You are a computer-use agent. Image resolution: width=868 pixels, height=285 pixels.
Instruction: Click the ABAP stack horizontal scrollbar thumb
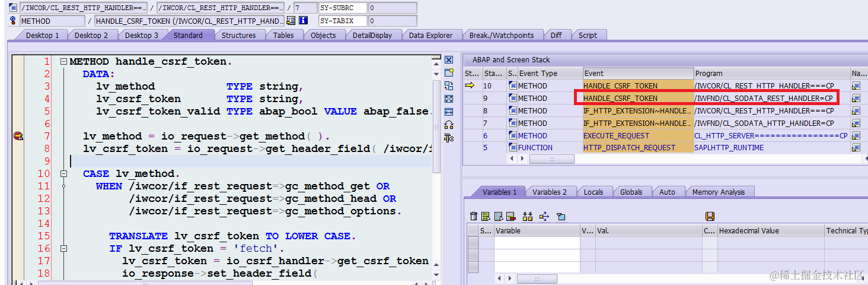[551, 160]
